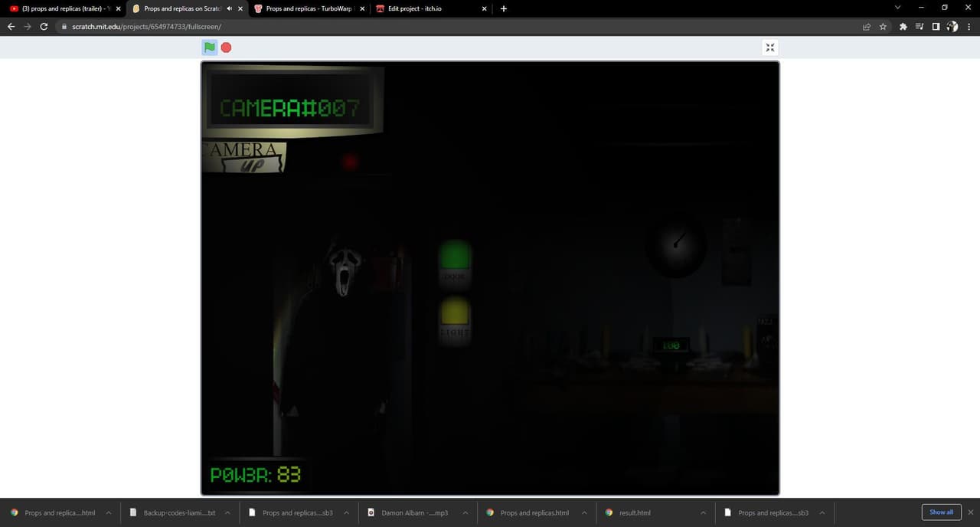Close the Scratch project tab

(x=240, y=8)
